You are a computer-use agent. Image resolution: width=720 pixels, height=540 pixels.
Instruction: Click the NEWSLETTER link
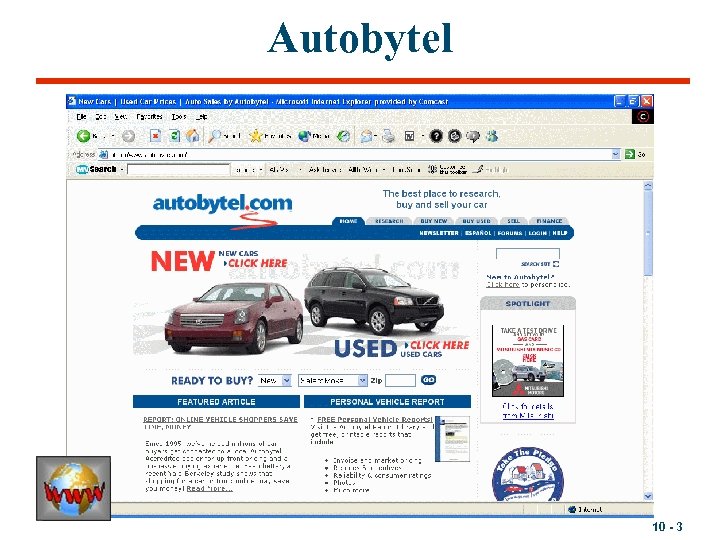click(x=439, y=233)
